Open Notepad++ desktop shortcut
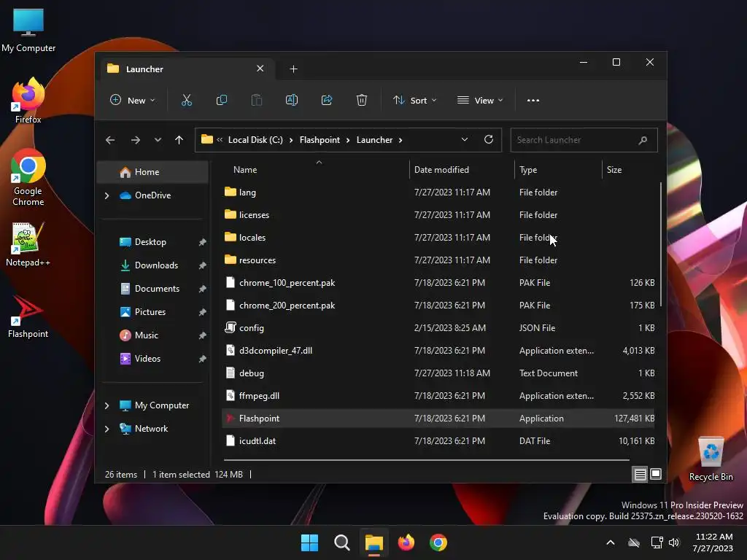Viewport: 747px width, 560px height. pos(28,245)
